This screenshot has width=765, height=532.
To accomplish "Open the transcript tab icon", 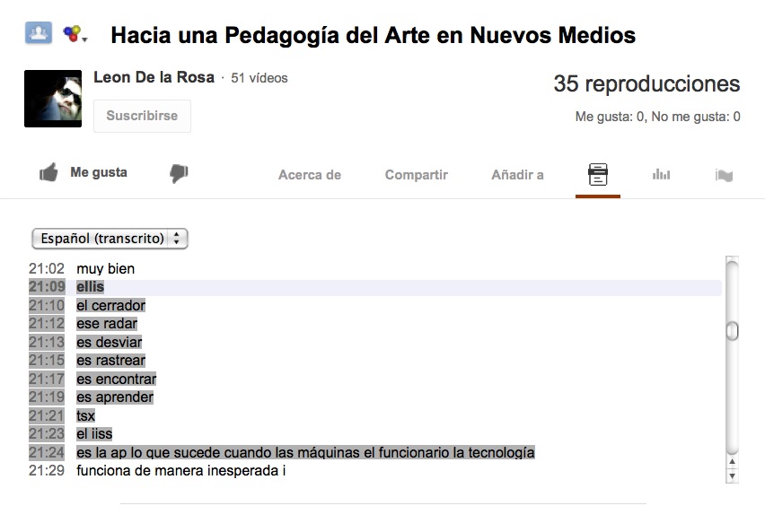I will click(x=597, y=174).
